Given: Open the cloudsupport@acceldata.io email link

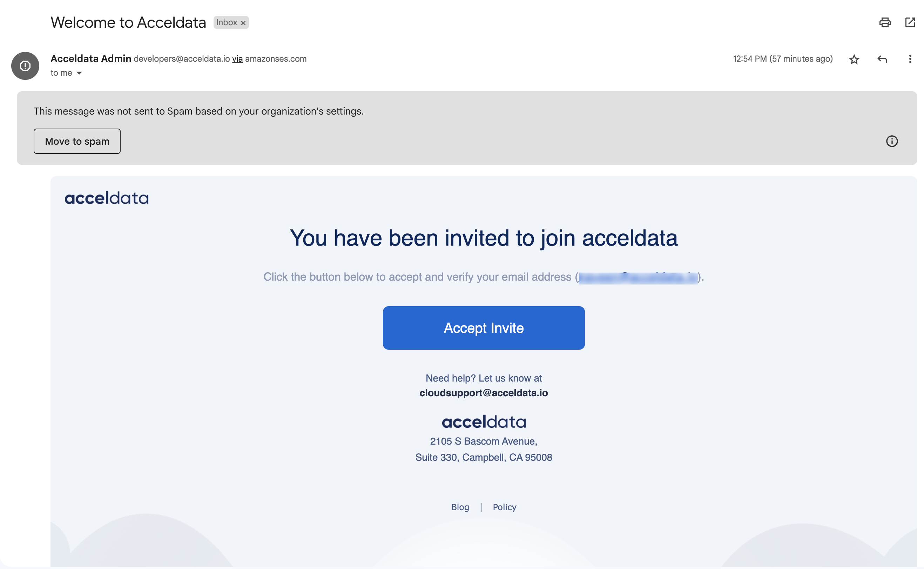Looking at the screenshot, I should [x=484, y=393].
